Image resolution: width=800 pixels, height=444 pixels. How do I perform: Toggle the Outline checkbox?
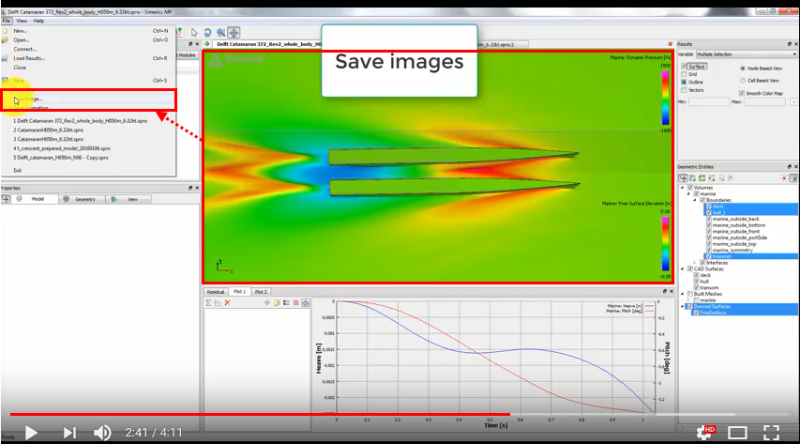pos(684,82)
